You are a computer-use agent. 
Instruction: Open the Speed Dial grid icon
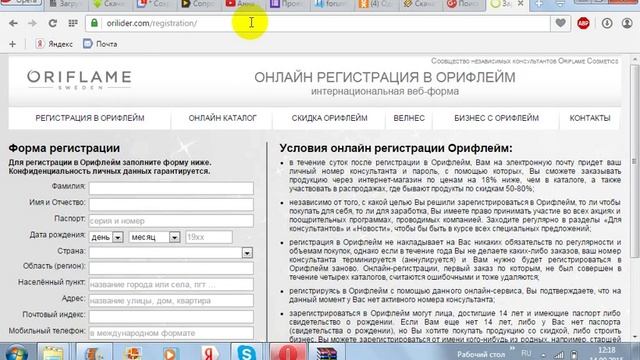coord(73,23)
